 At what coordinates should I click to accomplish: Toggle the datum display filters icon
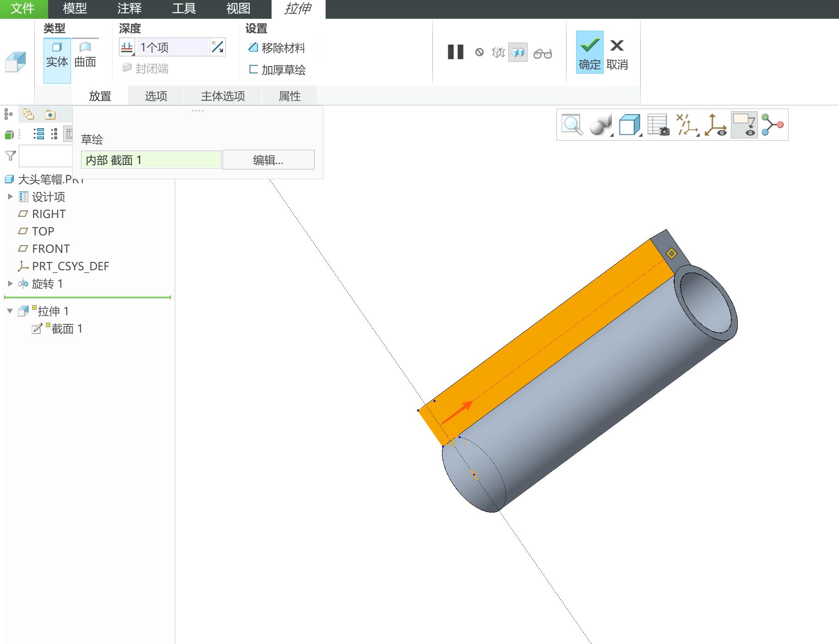click(x=687, y=125)
